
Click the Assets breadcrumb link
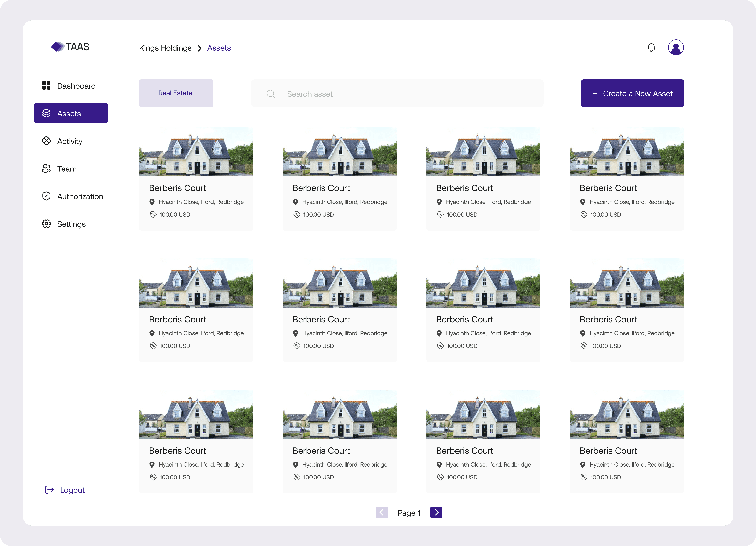(219, 48)
